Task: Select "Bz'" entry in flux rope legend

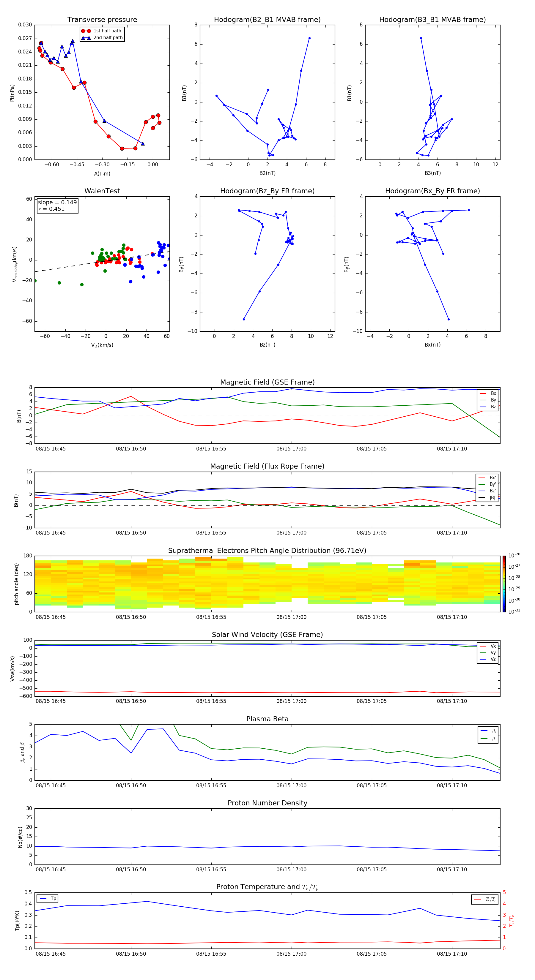Action: 487,491
